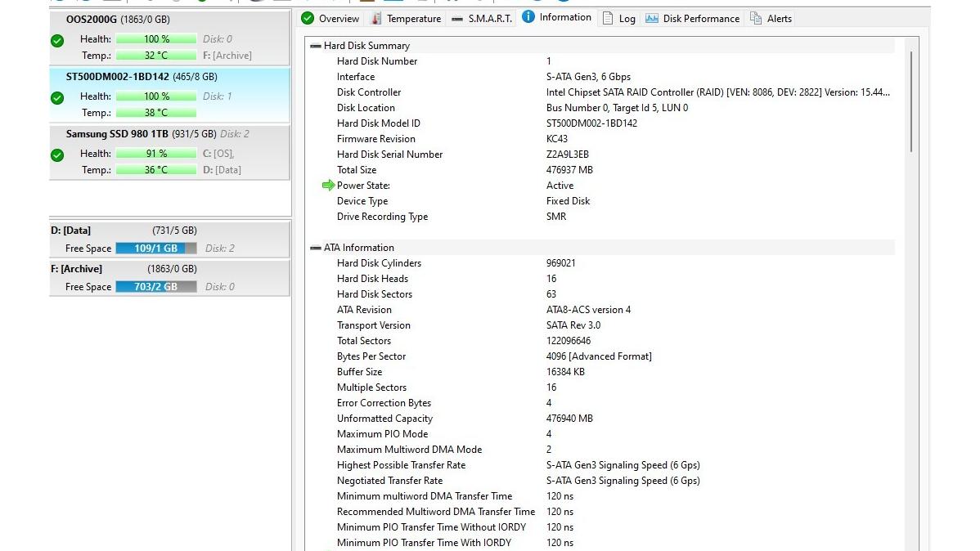
Task: Open the Temperature tab thermometer icon
Action: click(x=376, y=19)
